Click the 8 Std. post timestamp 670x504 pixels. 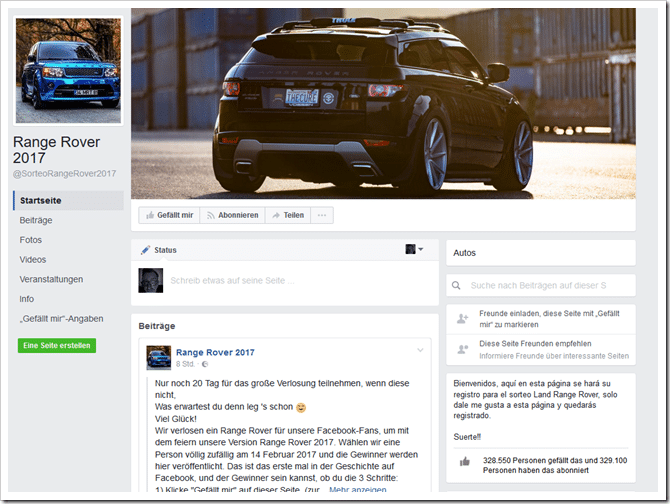185,364
